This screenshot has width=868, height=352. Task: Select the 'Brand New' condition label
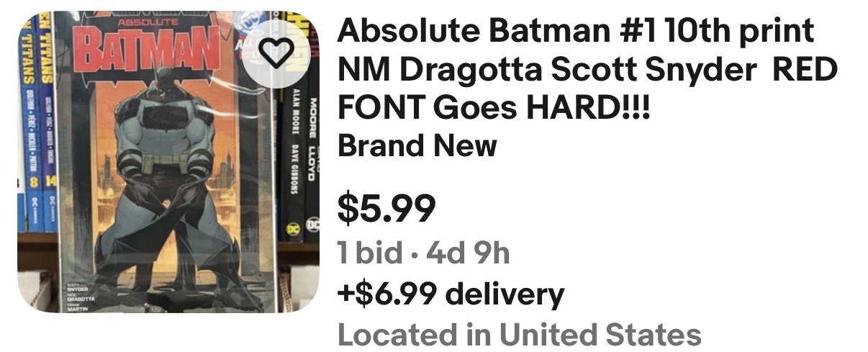[417, 145]
